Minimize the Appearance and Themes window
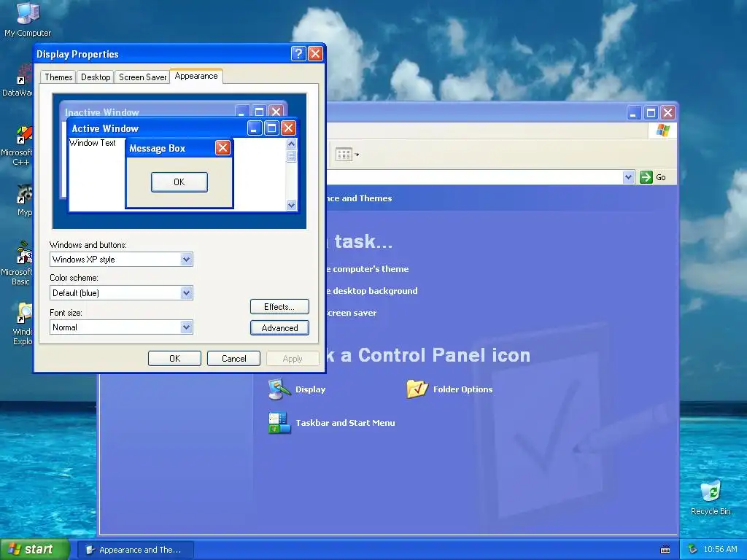The height and width of the screenshot is (560, 747). (633, 113)
